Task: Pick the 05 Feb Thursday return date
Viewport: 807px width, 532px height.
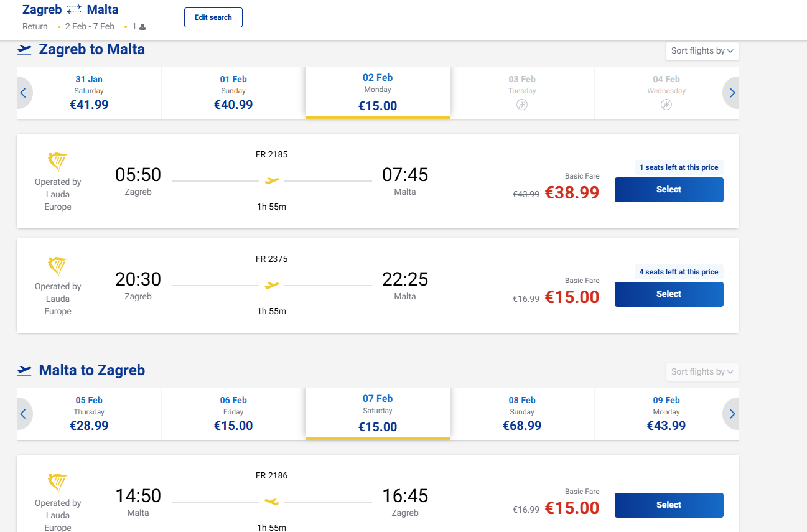Action: click(89, 413)
